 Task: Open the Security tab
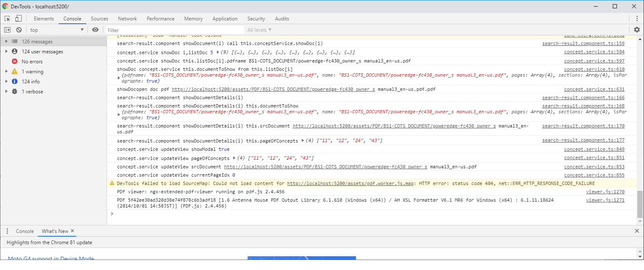[x=256, y=19]
